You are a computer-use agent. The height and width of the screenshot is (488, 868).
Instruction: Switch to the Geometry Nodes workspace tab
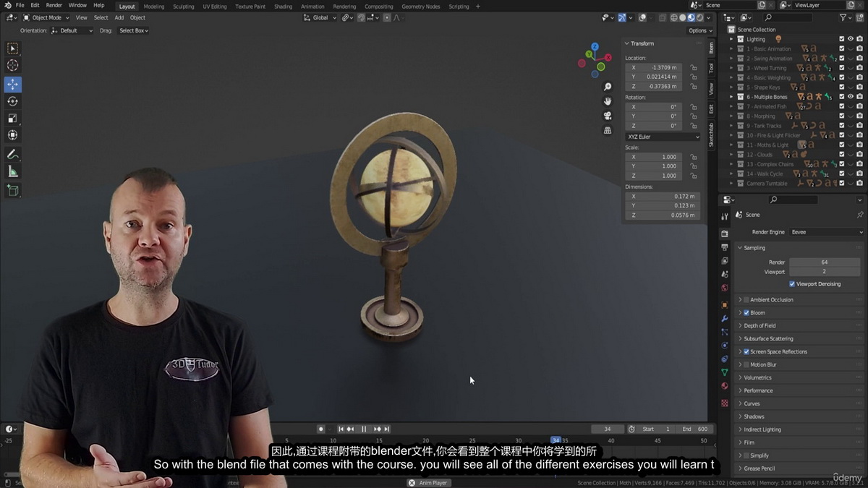(421, 7)
